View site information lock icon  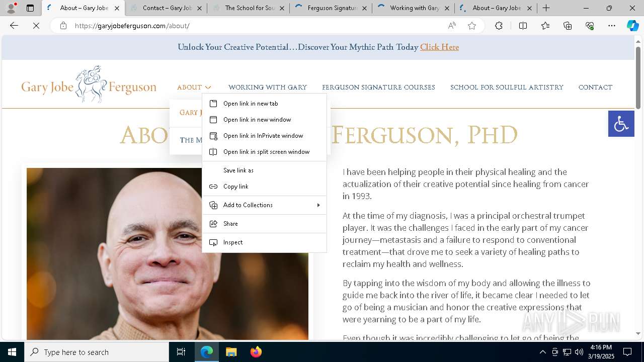coord(63,26)
